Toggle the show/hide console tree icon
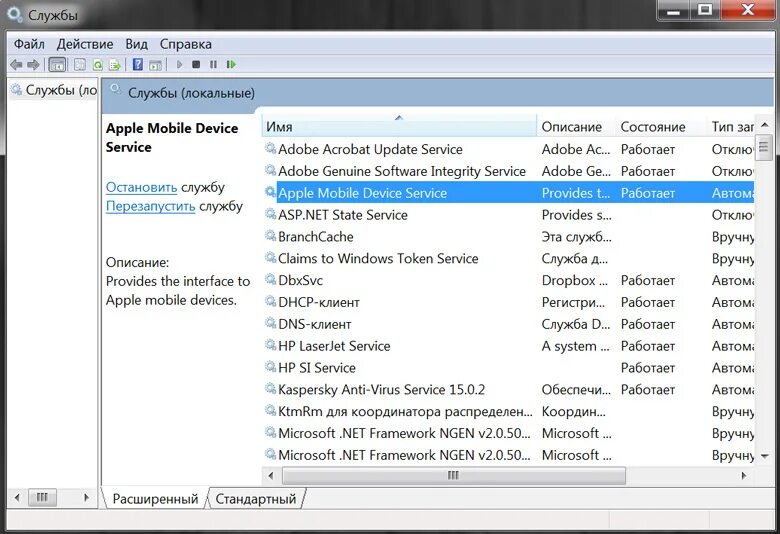The width and height of the screenshot is (780, 534). point(57,65)
